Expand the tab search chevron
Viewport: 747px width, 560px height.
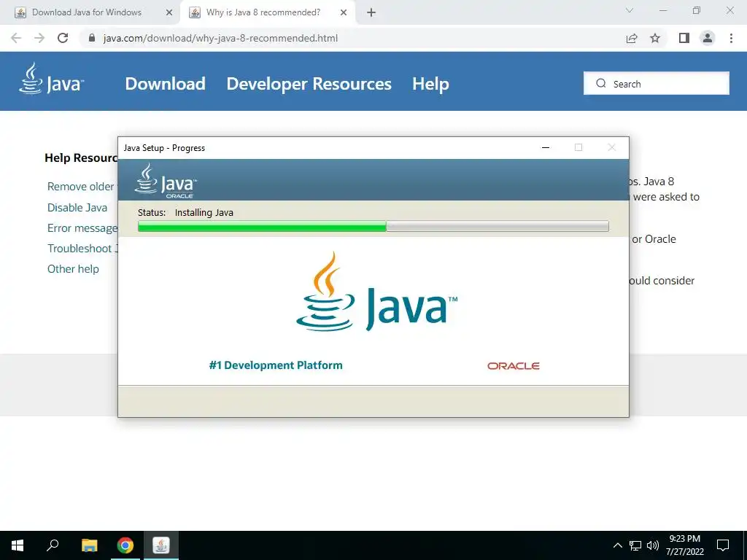pyautogui.click(x=630, y=10)
